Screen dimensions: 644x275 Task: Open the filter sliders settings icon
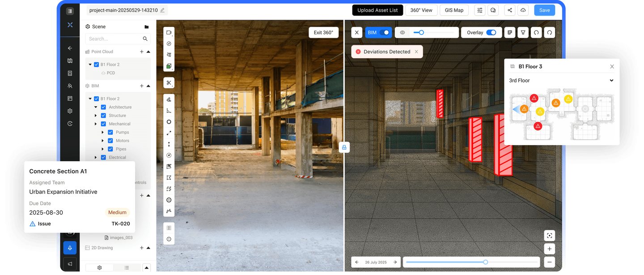coord(480,10)
